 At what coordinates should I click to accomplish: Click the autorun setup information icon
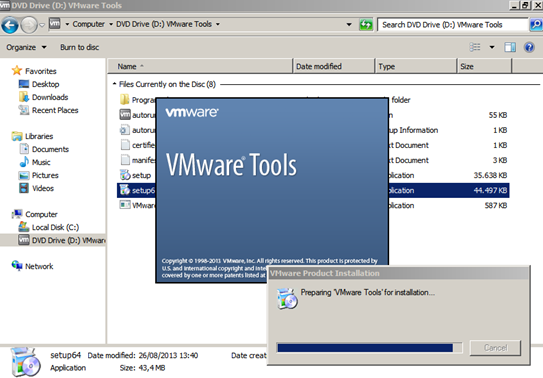[124, 130]
